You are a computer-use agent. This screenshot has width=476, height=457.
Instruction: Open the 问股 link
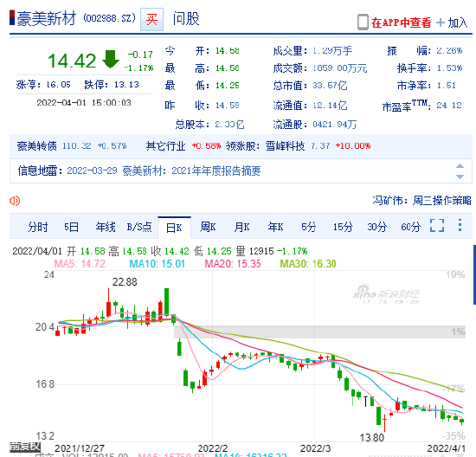[x=186, y=18]
